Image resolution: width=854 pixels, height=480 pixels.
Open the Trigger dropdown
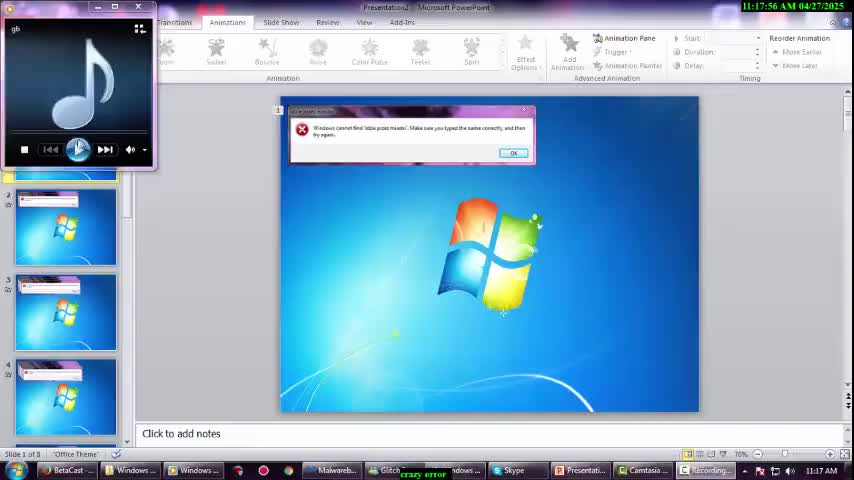point(612,52)
